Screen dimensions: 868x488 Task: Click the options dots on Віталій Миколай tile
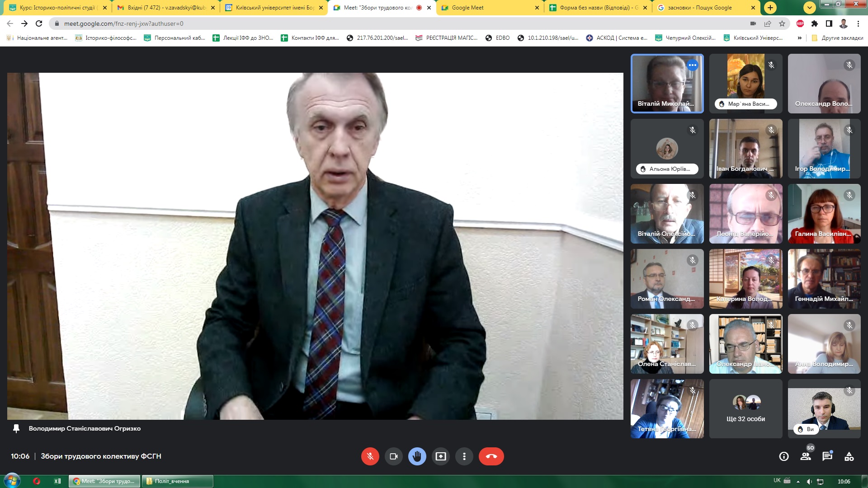692,66
